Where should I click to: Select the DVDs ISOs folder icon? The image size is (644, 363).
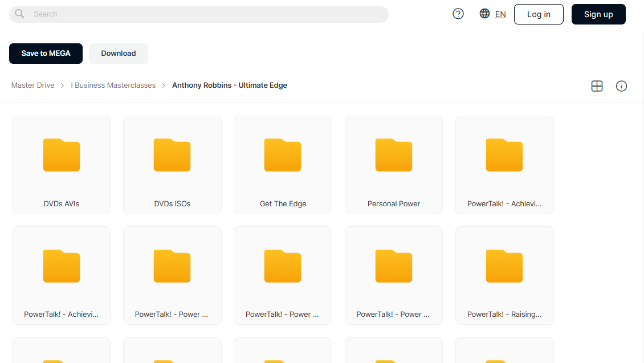click(172, 155)
